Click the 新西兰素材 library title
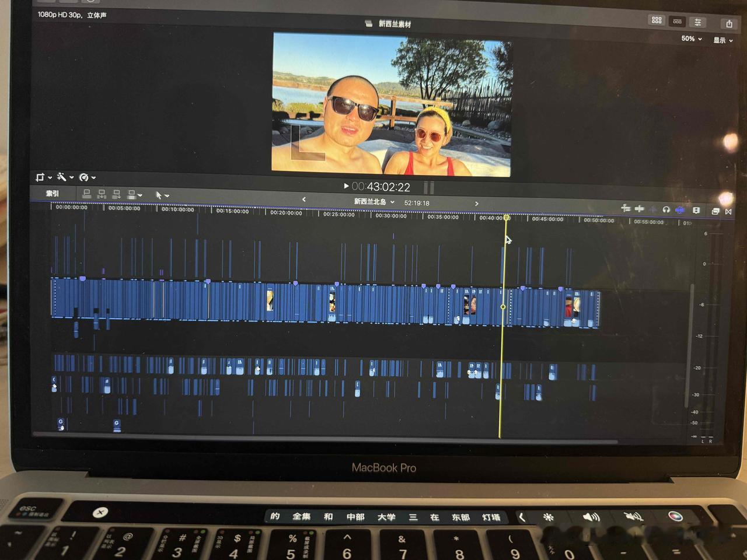 pos(395,24)
